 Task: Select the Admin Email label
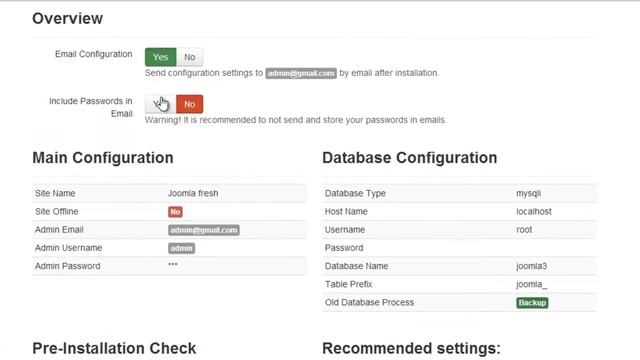(59, 229)
